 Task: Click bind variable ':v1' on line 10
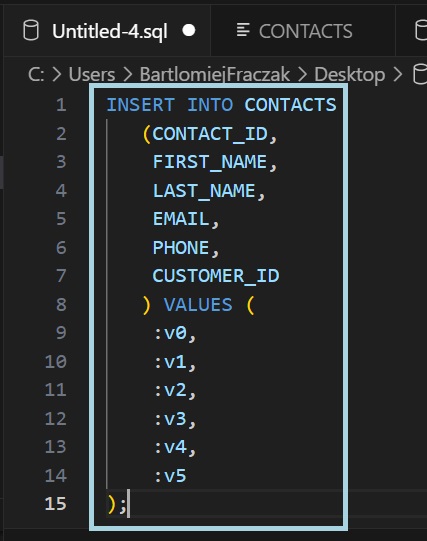(x=170, y=362)
